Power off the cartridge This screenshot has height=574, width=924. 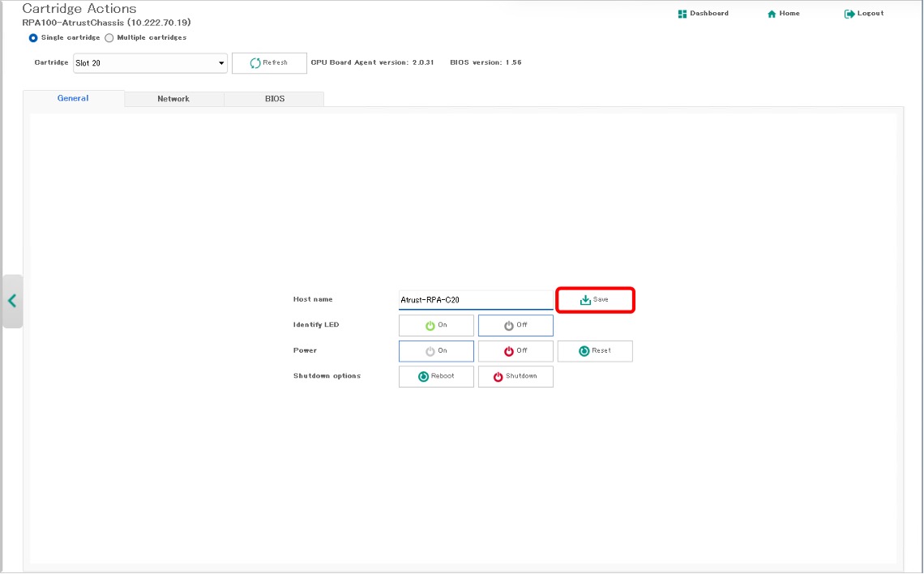[515, 351]
